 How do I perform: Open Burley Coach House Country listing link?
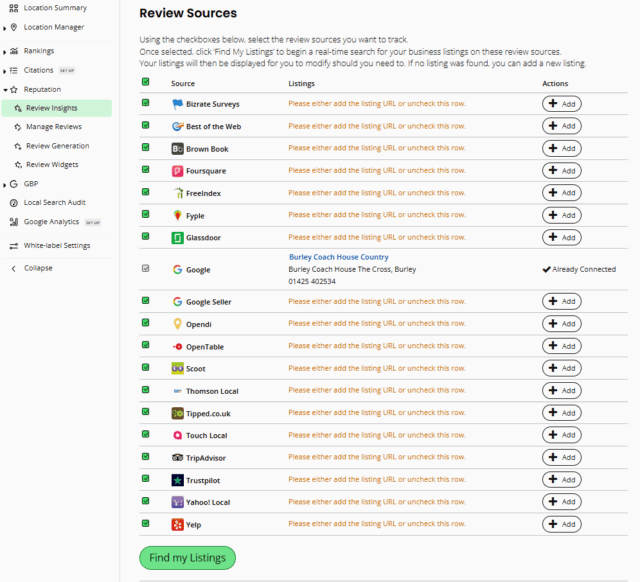[x=338, y=257]
